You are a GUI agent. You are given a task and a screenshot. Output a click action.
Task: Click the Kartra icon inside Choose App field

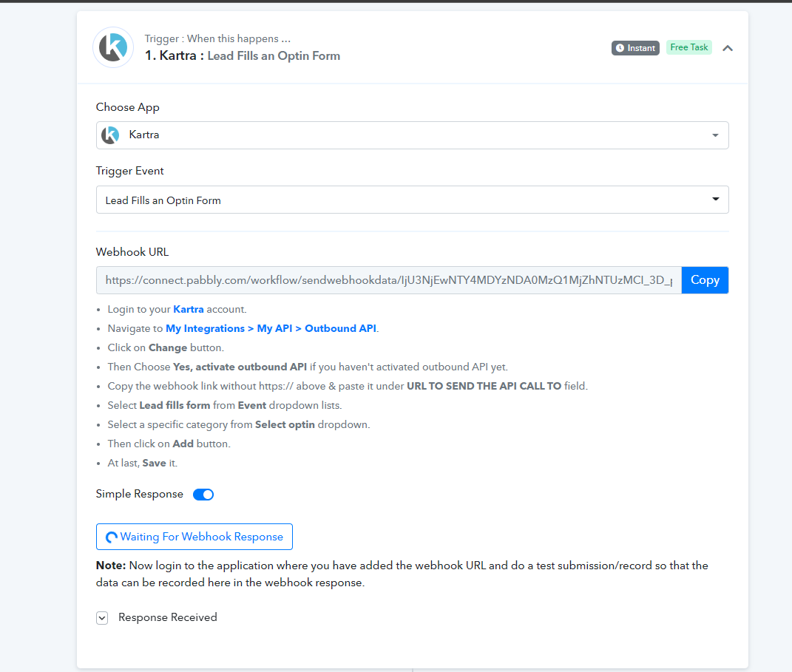(110, 135)
